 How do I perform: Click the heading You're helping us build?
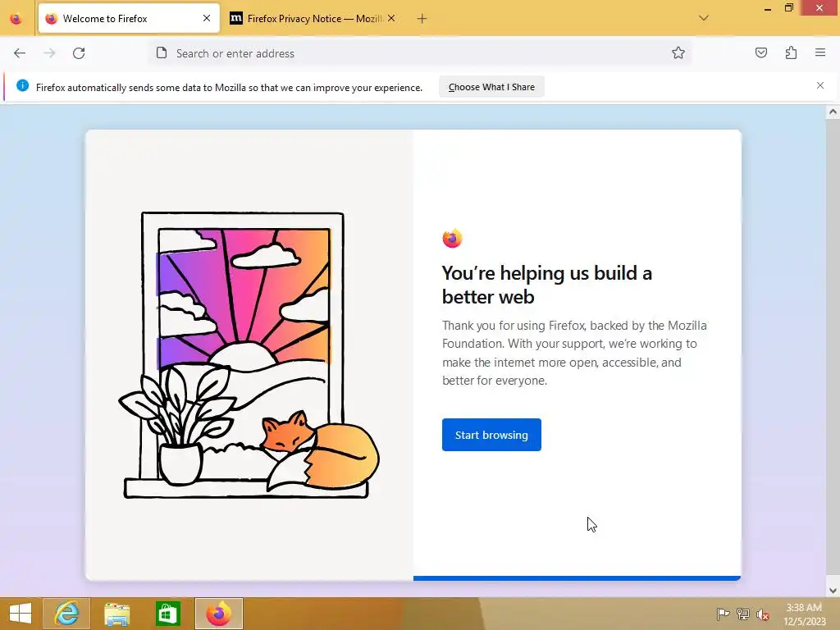(547, 285)
